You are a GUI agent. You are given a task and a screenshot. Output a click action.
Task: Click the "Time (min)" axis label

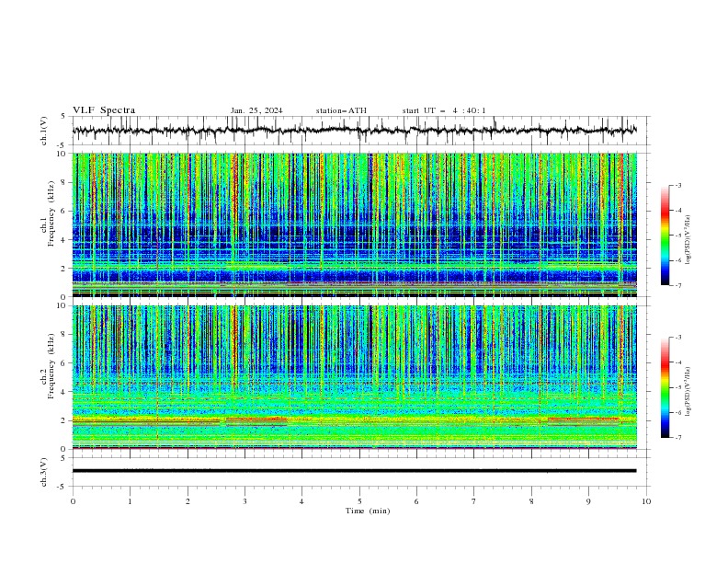pos(368,511)
